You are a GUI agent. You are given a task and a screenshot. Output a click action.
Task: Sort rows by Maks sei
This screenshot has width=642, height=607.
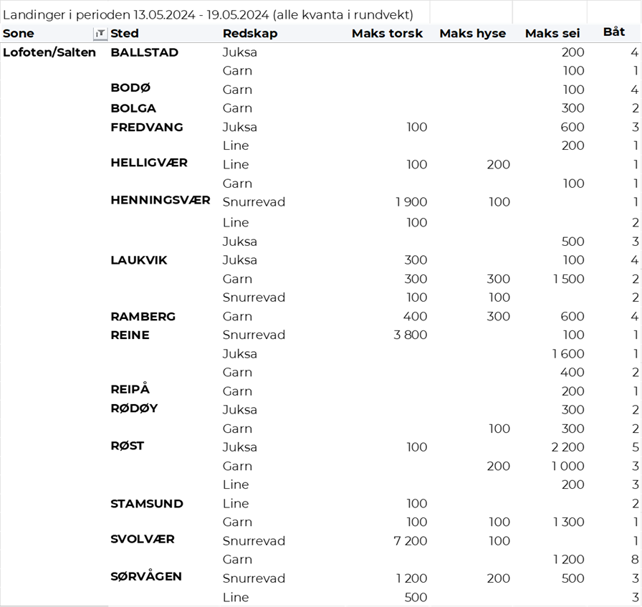[x=554, y=34]
